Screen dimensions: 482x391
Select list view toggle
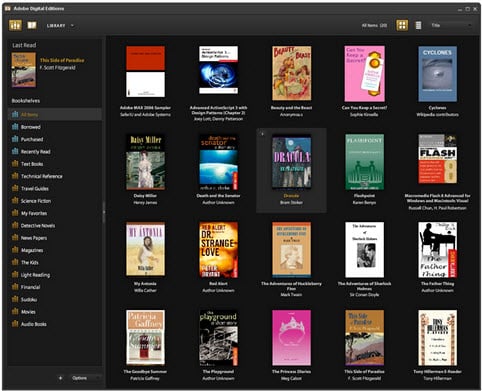[418, 25]
